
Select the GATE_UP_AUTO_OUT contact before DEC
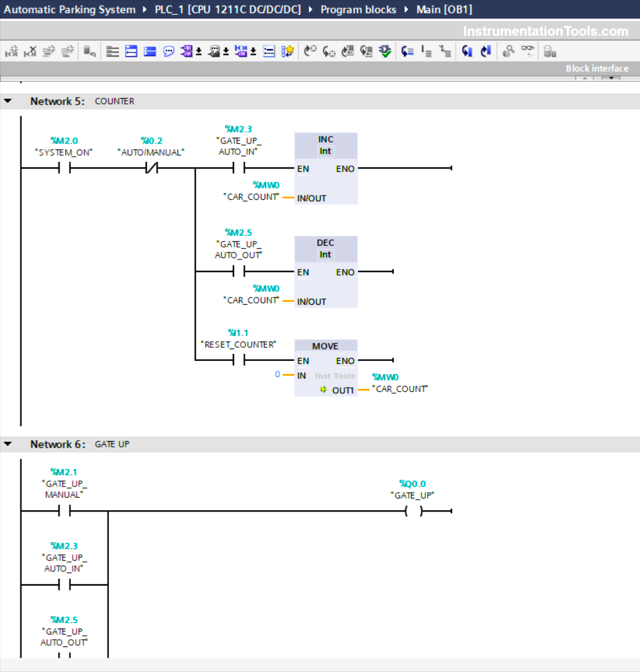click(239, 271)
